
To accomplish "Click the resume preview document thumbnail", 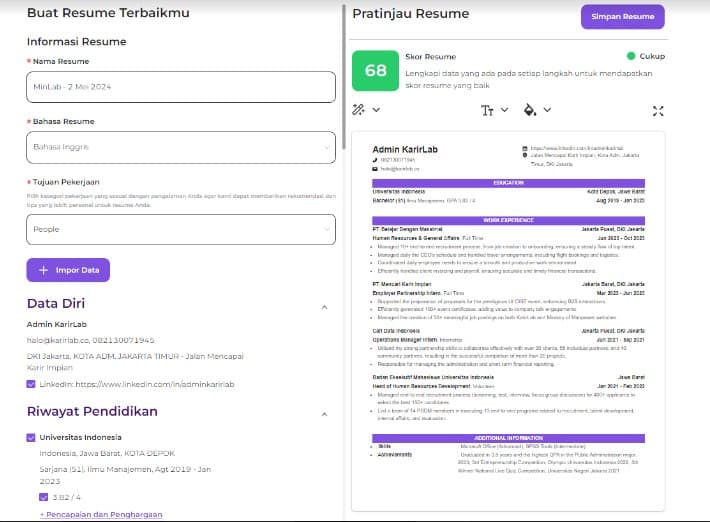I will coord(508,321).
